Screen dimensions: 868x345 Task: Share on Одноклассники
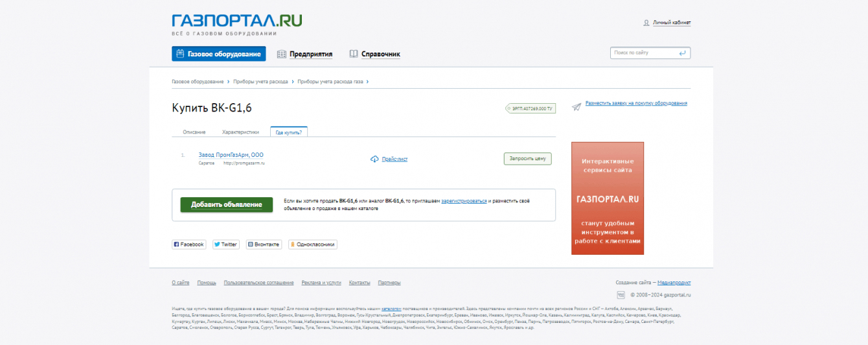tap(313, 244)
